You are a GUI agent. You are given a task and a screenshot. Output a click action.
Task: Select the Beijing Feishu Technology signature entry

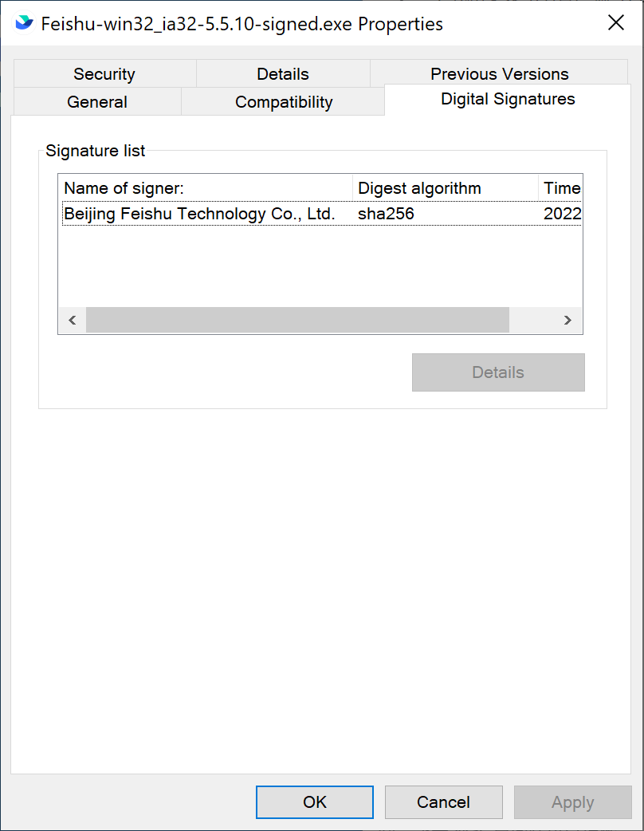tap(199, 214)
